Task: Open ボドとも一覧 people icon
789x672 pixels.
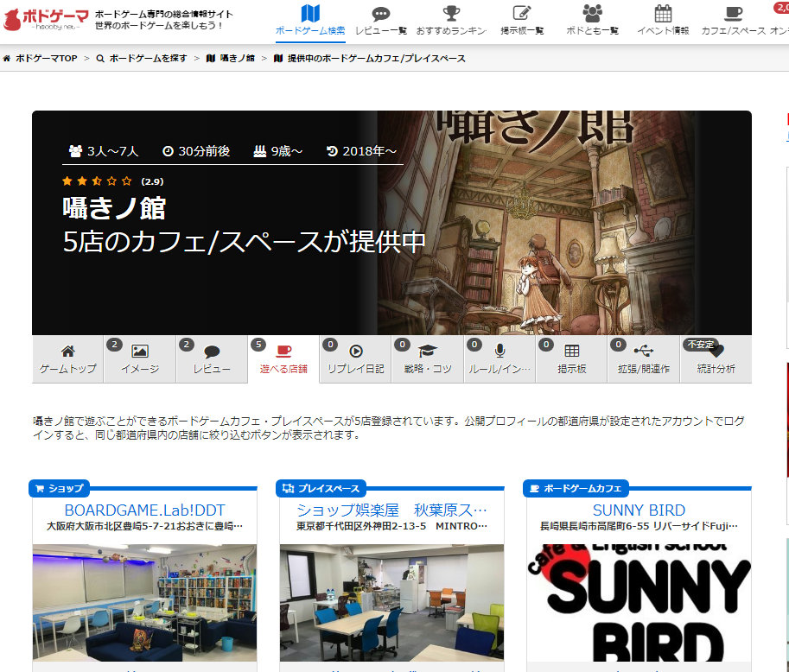Action: point(592,13)
